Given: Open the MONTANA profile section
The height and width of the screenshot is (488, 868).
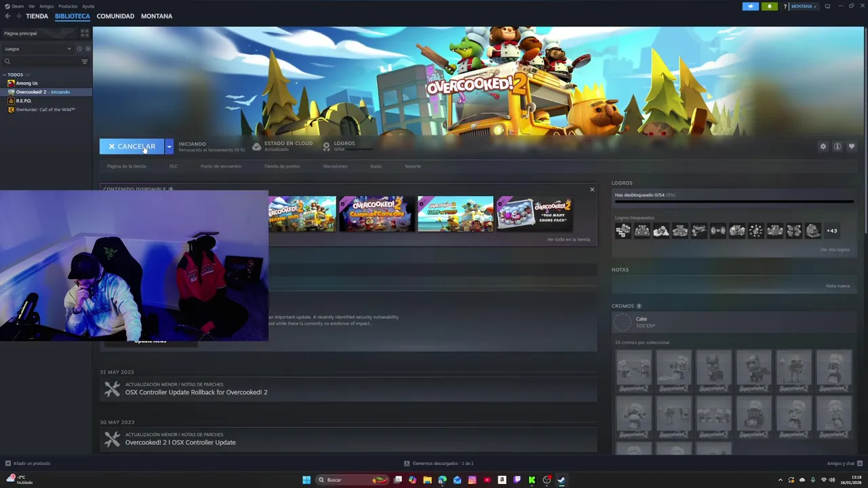Looking at the screenshot, I should click(x=157, y=16).
